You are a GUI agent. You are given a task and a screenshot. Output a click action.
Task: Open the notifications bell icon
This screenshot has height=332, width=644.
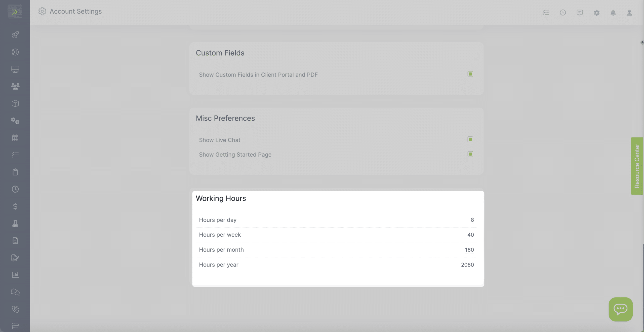click(613, 13)
